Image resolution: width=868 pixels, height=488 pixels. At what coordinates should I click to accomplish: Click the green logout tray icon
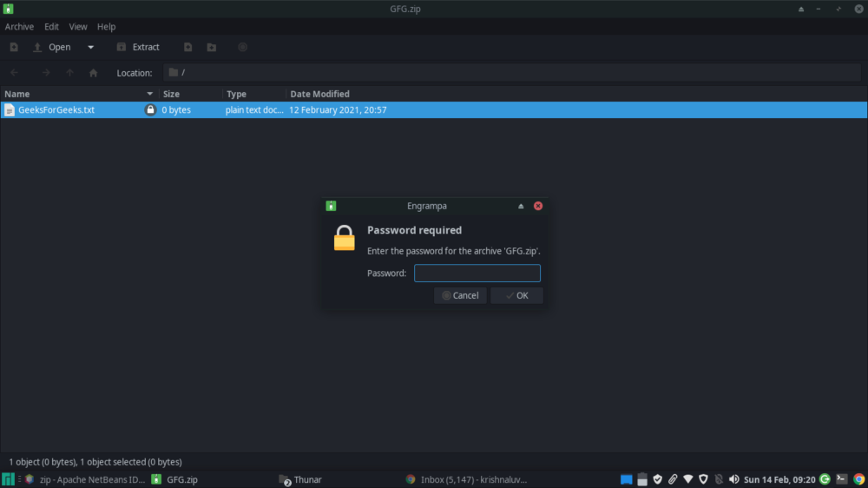825,479
